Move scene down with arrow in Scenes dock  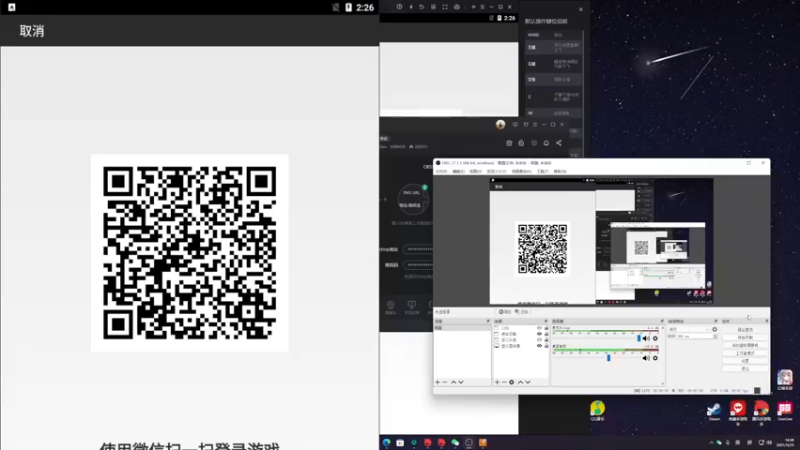(x=461, y=382)
